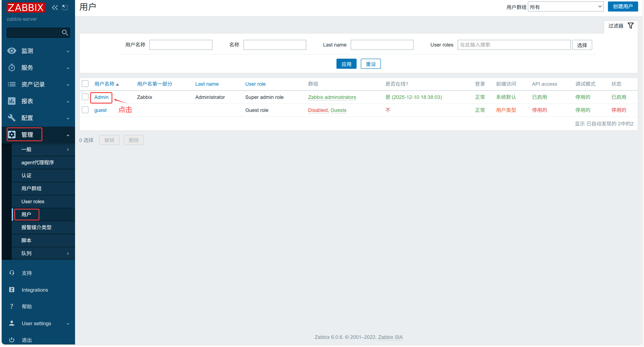Focus the sidebar search box
The image size is (644, 347).
(x=38, y=32)
